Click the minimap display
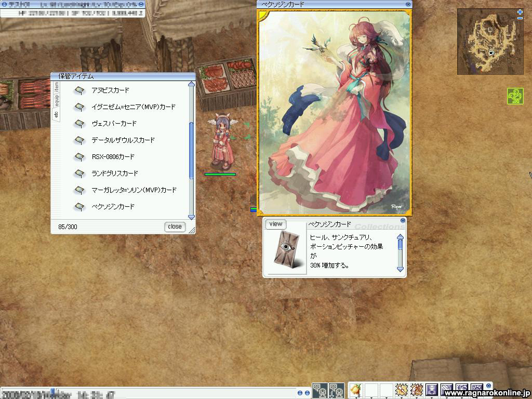532x399 pixels. pos(490,42)
